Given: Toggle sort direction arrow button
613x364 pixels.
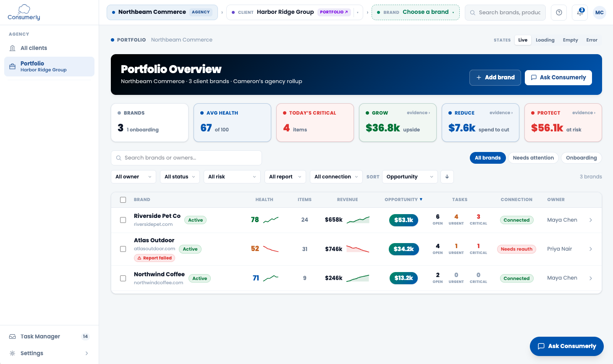Looking at the screenshot, I should (447, 177).
